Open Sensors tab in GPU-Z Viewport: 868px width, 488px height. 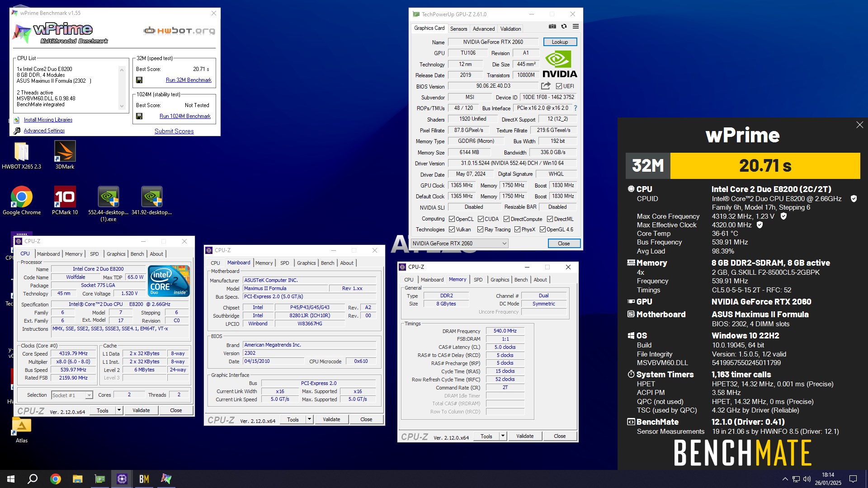pyautogui.click(x=458, y=28)
